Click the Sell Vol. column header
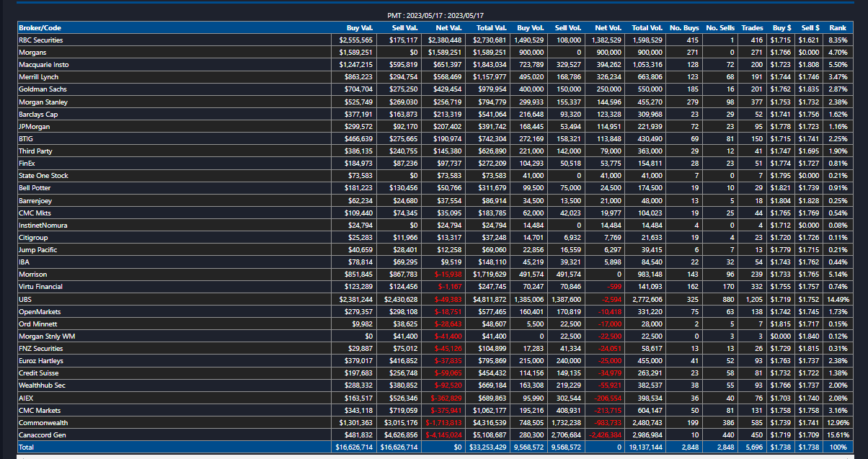Screen dimensions: 868x459 567,28
